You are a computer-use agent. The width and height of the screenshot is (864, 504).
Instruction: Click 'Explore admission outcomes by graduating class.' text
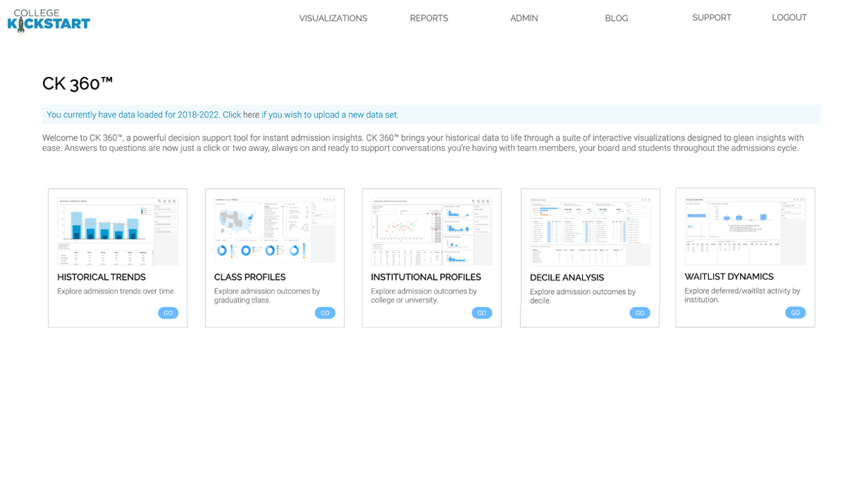tap(267, 296)
